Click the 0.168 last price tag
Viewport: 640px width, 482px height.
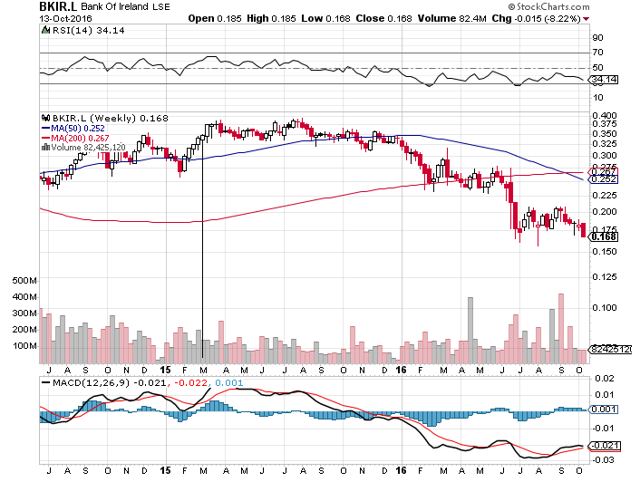604,237
